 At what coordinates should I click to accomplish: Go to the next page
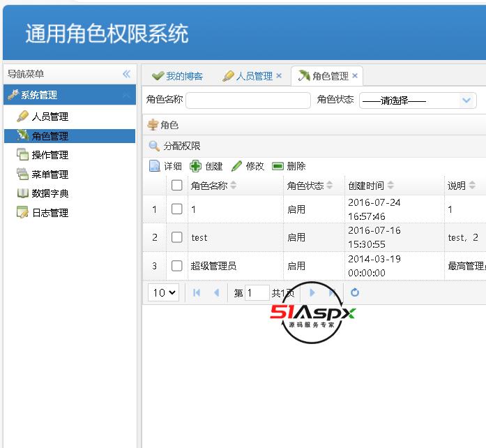click(312, 292)
